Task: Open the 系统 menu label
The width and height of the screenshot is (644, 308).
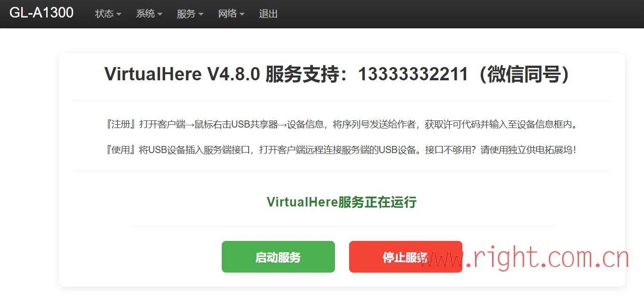Action: pos(145,14)
